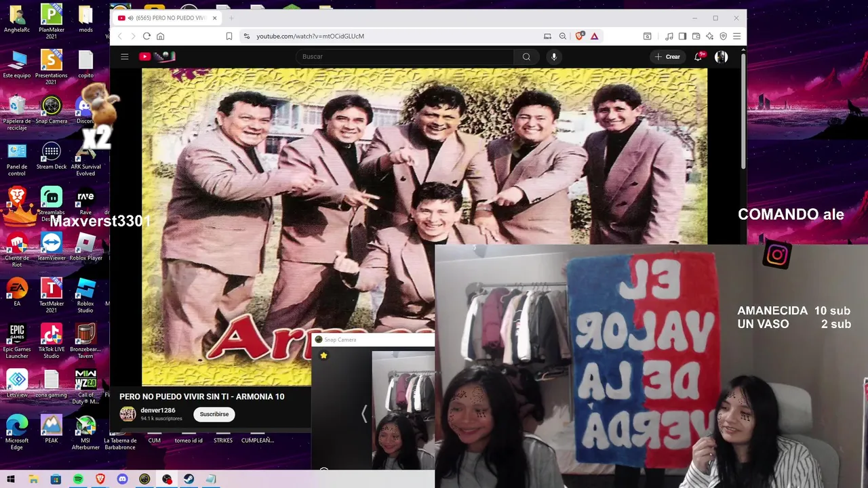Open Microsoft Store from the taskbar

click(x=56, y=479)
